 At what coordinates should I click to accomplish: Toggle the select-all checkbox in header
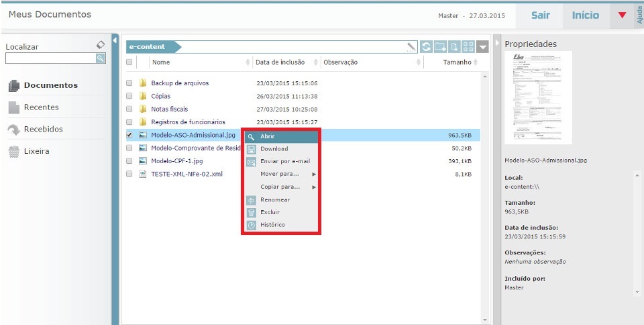(x=129, y=62)
